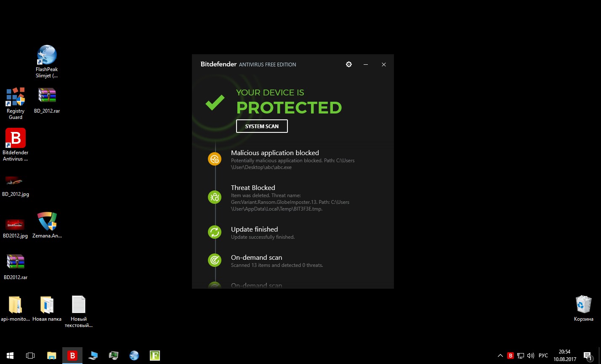Image resolution: width=601 pixels, height=364 pixels.
Task: Open network settings from the tray icon
Action: click(521, 356)
